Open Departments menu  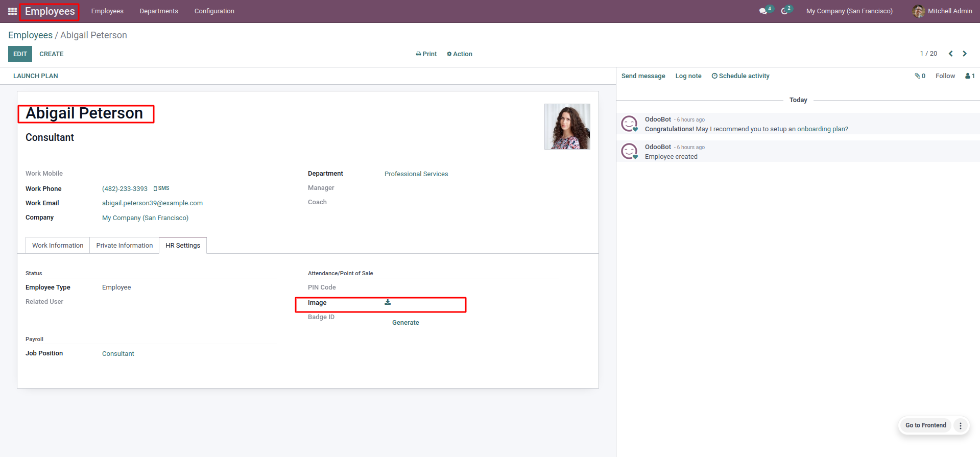(159, 11)
